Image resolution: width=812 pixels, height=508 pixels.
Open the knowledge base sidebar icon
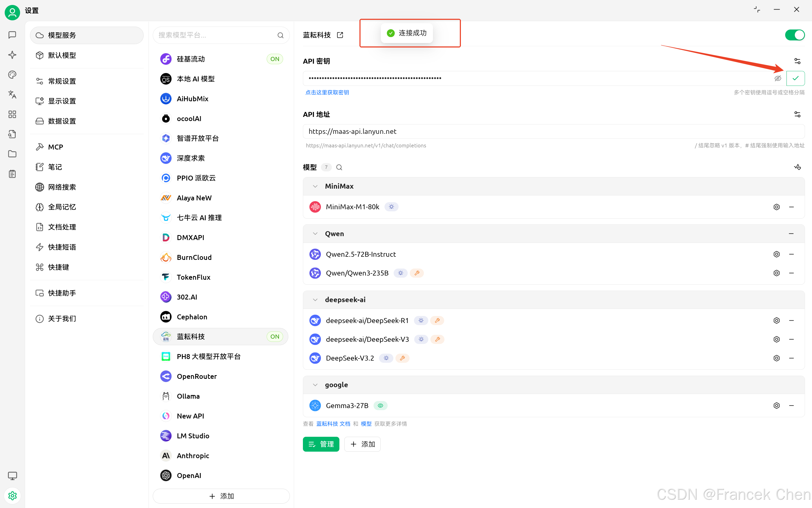[13, 134]
